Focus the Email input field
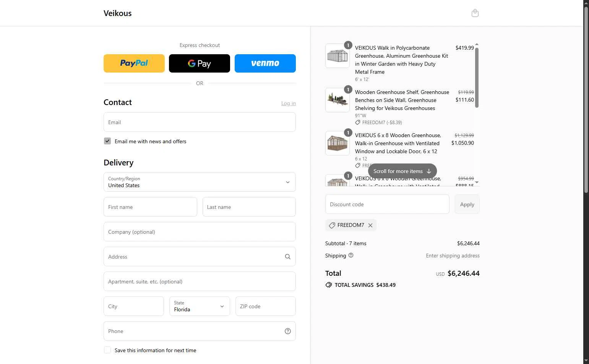The image size is (589, 364). coord(200,122)
